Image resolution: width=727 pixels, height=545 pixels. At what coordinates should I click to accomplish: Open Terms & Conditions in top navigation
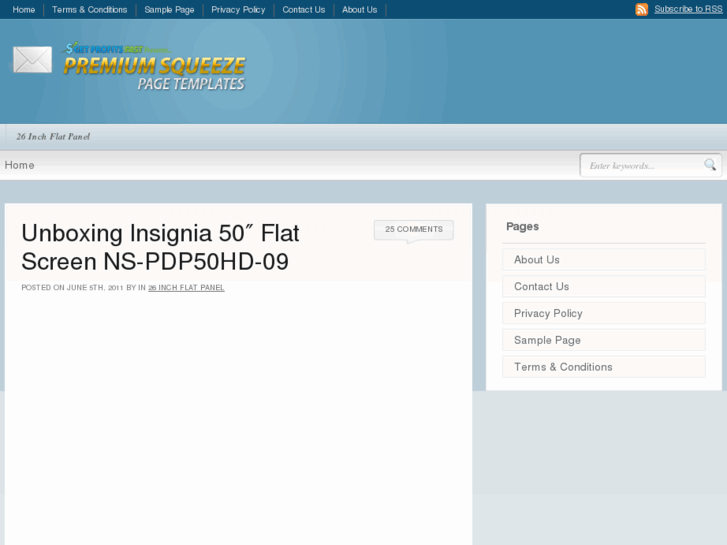[x=89, y=10]
